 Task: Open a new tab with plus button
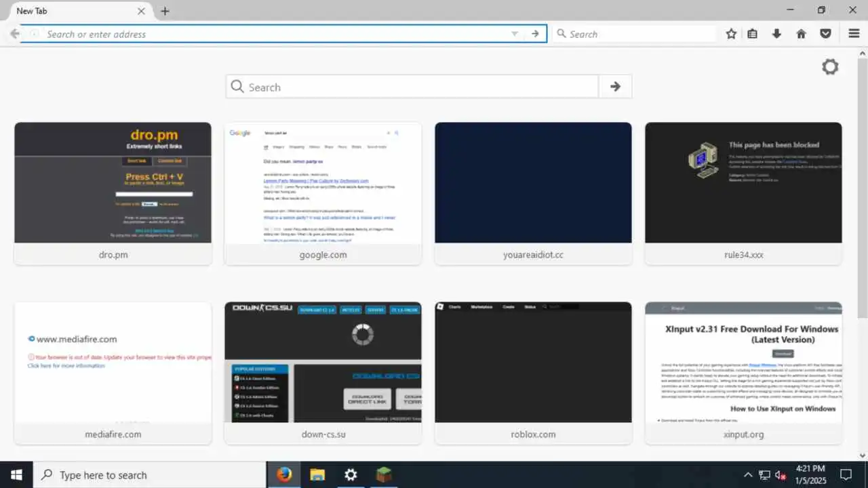[x=165, y=11]
